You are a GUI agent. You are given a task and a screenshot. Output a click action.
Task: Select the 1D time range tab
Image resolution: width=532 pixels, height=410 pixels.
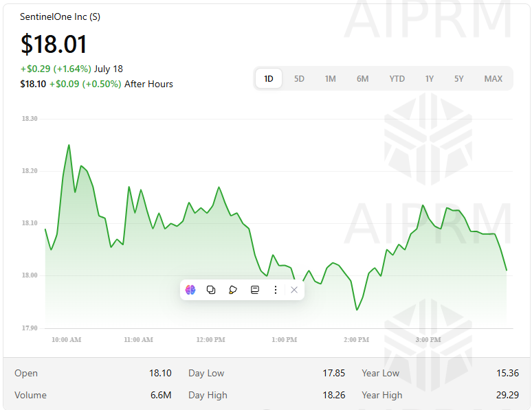point(269,79)
